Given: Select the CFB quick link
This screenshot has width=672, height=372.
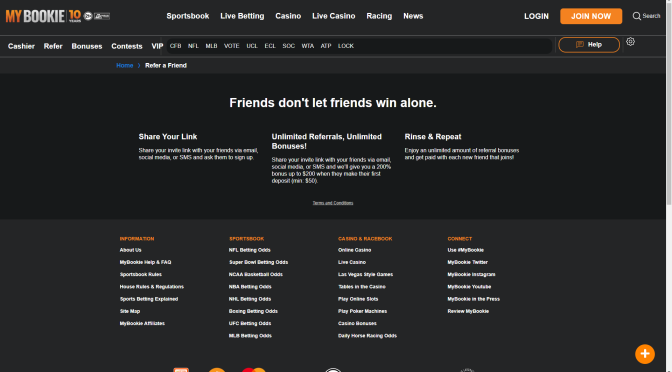Looking at the screenshot, I should point(175,46).
